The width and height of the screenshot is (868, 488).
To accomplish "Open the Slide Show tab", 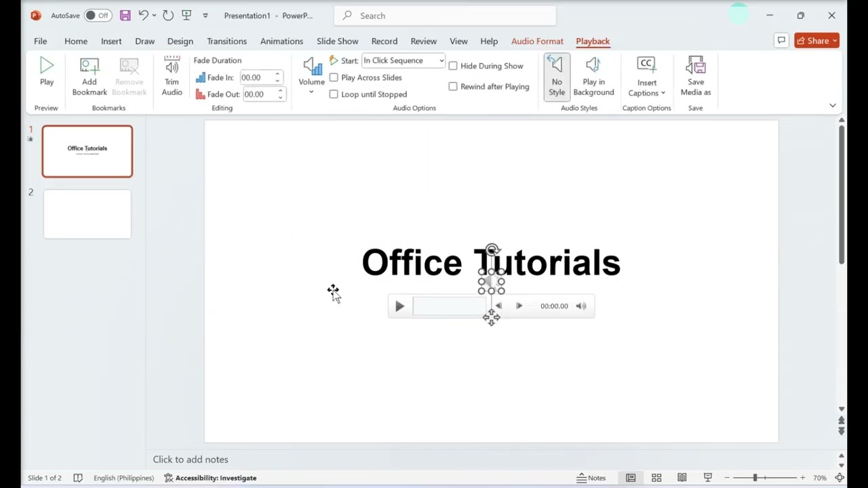I will [337, 41].
